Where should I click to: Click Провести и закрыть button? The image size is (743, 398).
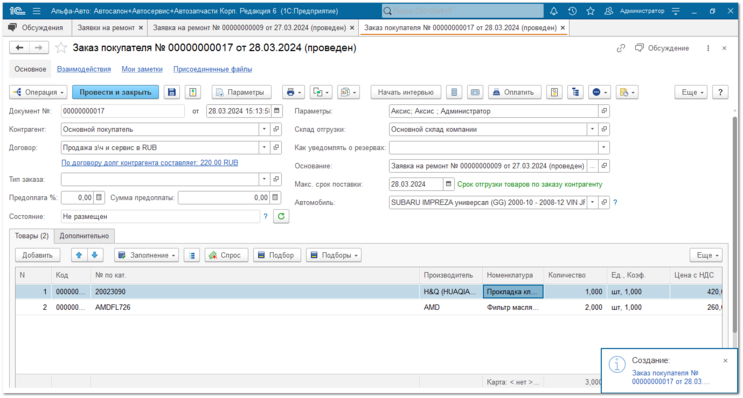[115, 92]
